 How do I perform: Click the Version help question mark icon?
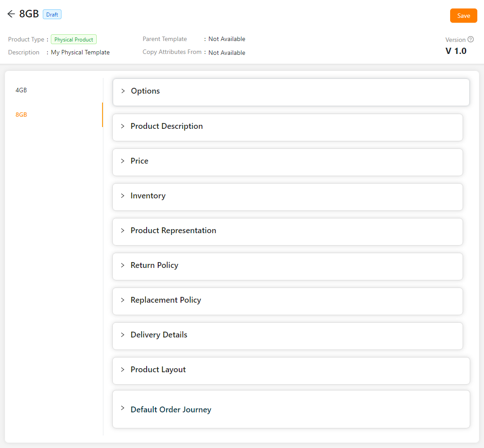pyautogui.click(x=471, y=40)
